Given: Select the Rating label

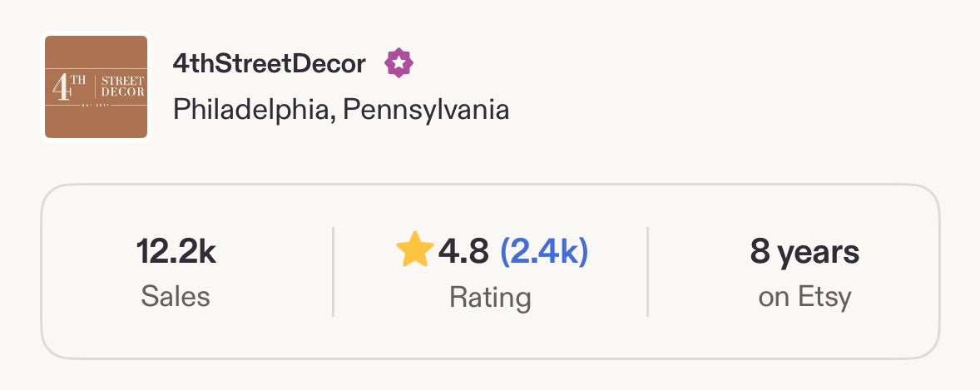Looking at the screenshot, I should (x=490, y=297).
